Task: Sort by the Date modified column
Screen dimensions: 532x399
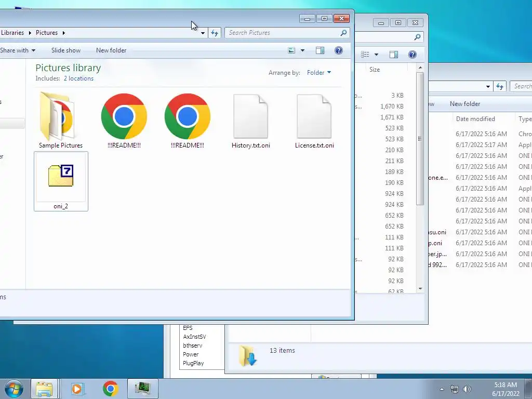Action: 475,119
